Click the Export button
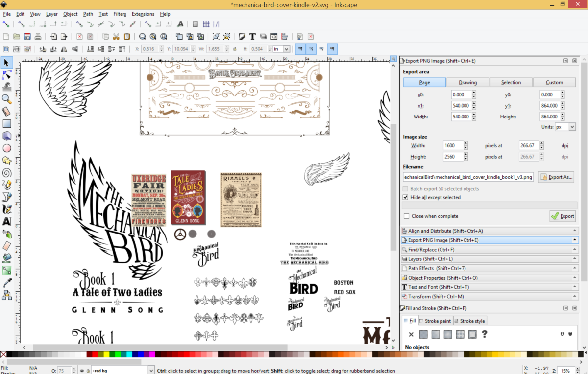This screenshot has height=374, width=588. coord(562,216)
